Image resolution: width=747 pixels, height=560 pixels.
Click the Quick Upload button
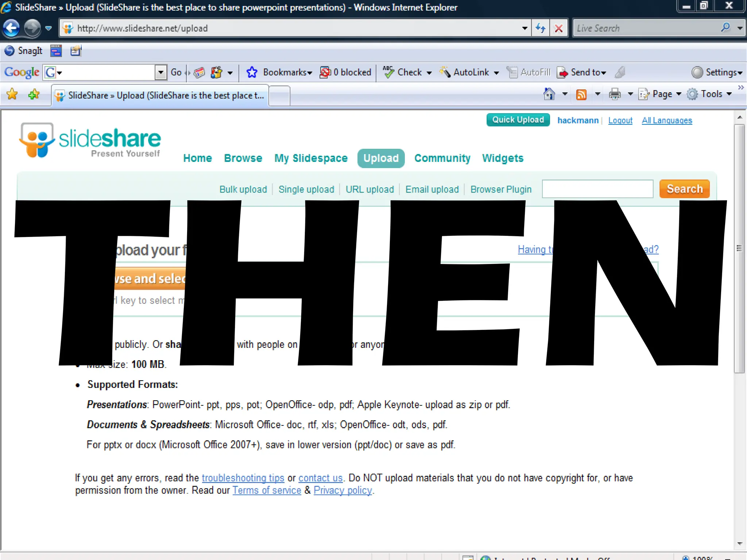[518, 120]
